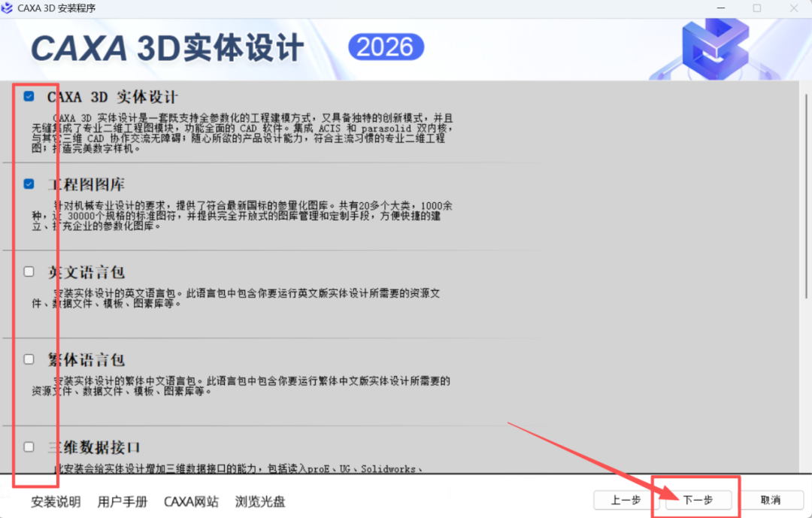The height and width of the screenshot is (518, 812).
Task: Proceed with the 下一步 button
Action: (698, 500)
